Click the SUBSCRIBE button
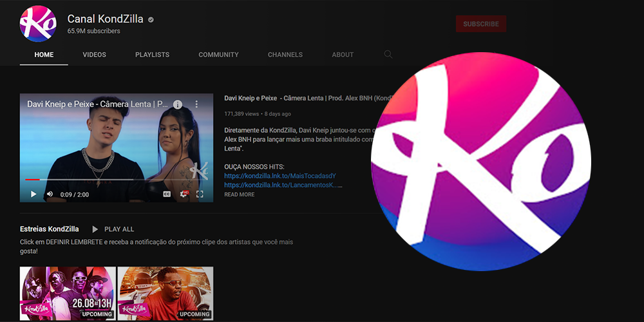 click(481, 24)
